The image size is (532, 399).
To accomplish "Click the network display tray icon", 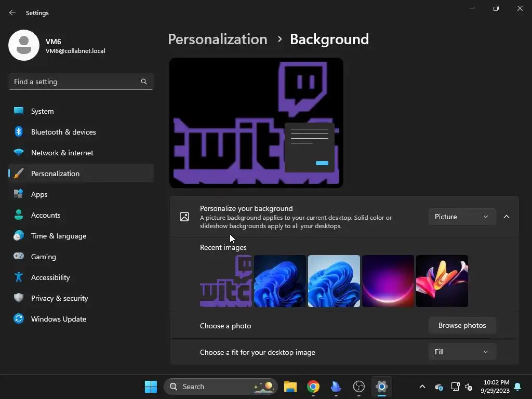I will click(455, 387).
